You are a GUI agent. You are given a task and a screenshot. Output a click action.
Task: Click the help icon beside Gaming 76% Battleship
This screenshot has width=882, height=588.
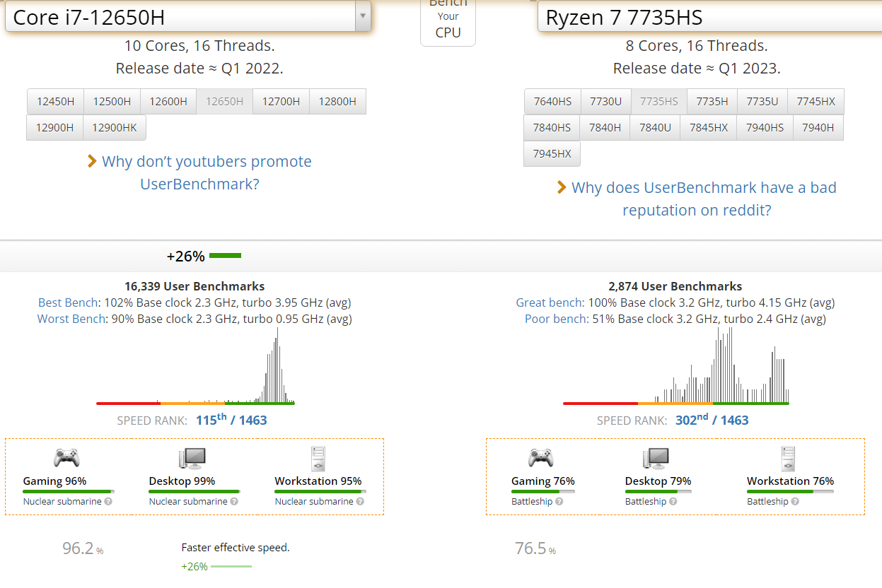pos(559,502)
